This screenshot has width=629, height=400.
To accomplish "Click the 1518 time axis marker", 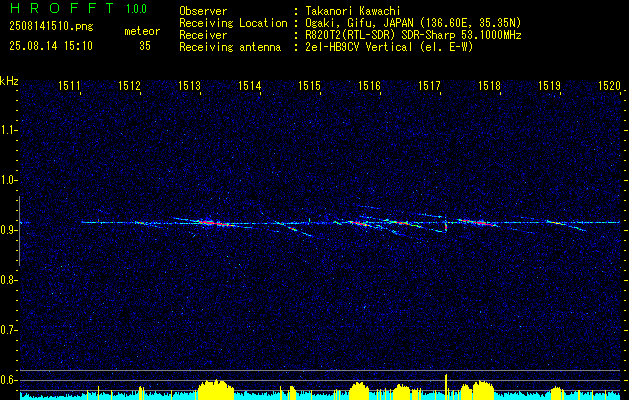I will pos(489,85).
